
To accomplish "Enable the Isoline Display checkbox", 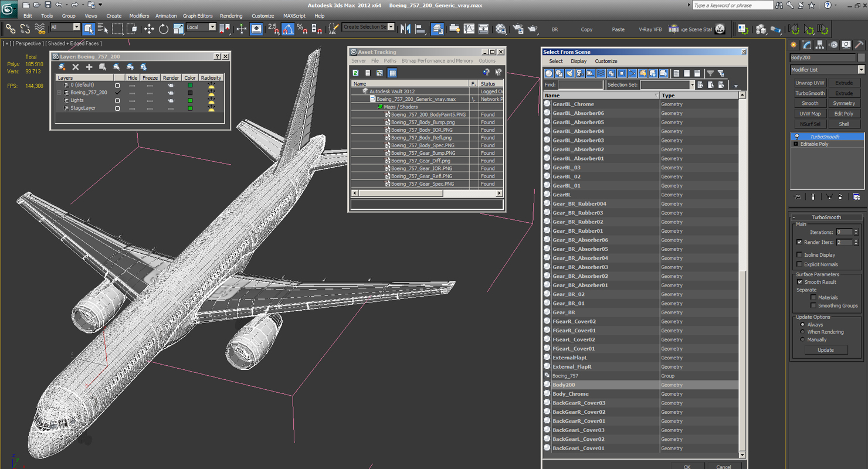I will pos(799,255).
